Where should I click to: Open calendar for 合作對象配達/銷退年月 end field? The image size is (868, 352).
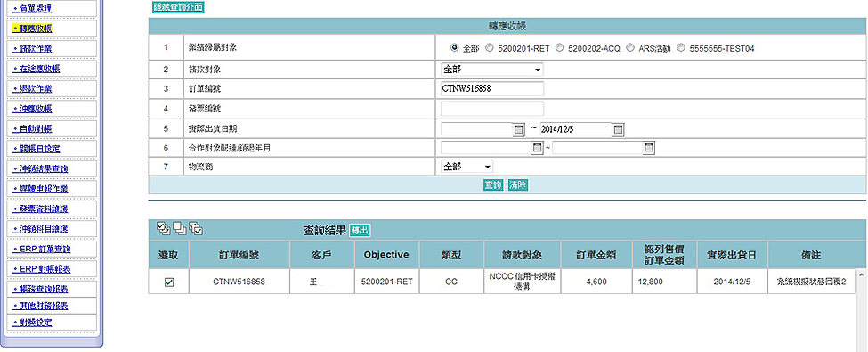tap(649, 148)
